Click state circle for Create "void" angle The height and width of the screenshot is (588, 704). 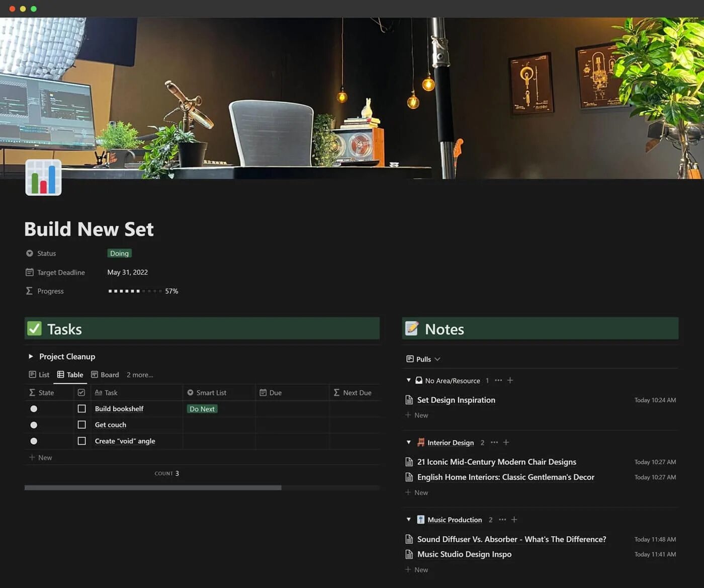pyautogui.click(x=34, y=441)
